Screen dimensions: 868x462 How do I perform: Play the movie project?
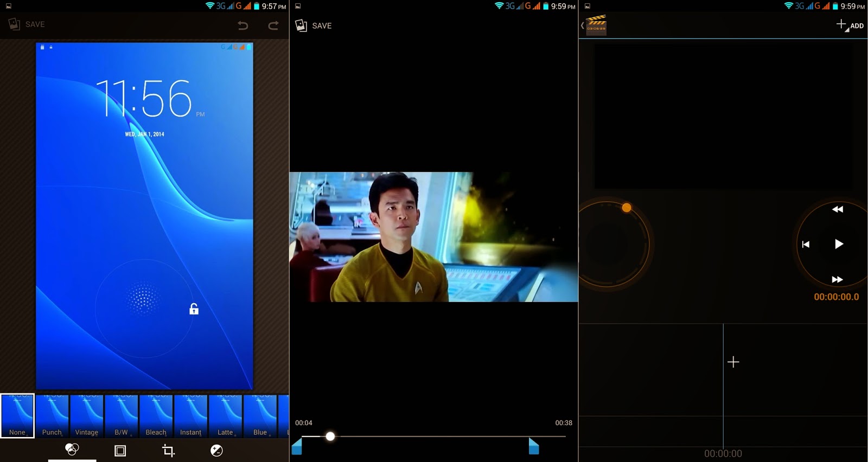pos(839,244)
